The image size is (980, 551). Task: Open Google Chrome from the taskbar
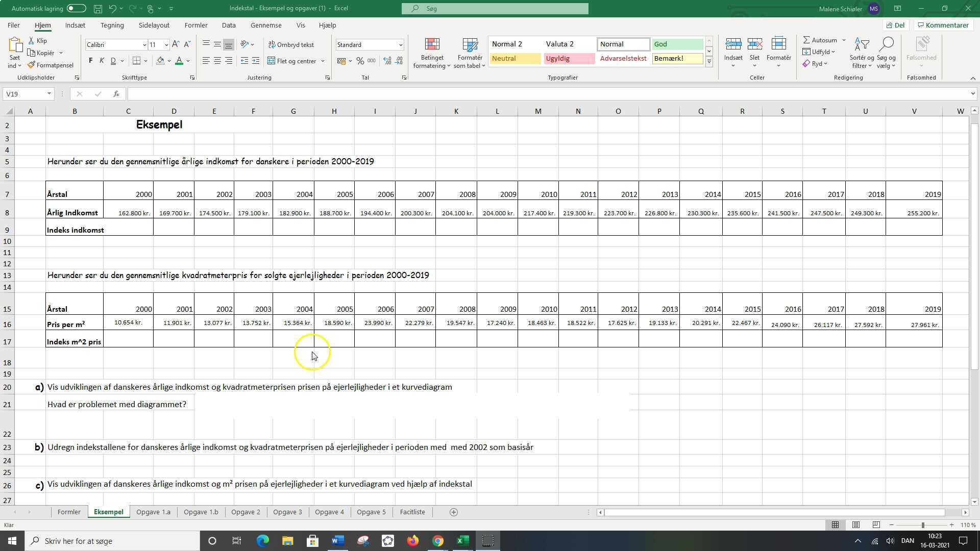tap(438, 541)
